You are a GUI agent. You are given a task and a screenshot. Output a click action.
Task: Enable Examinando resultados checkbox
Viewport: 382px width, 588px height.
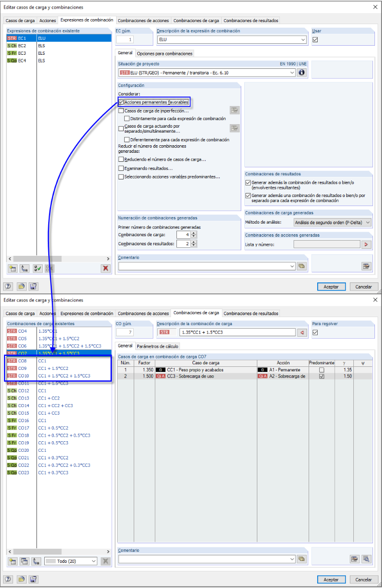[121, 168]
